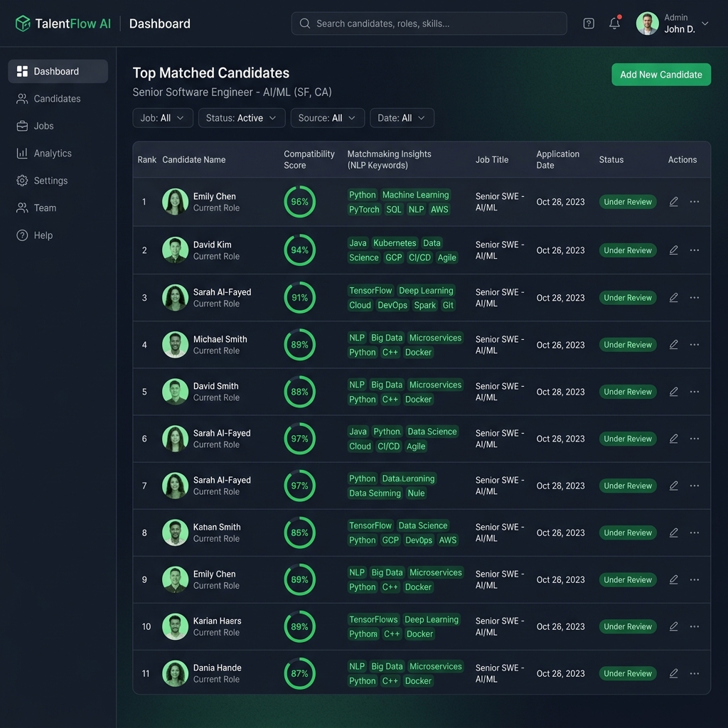The image size is (728, 728).
Task: Edit the Karian Haers row
Action: (x=674, y=626)
